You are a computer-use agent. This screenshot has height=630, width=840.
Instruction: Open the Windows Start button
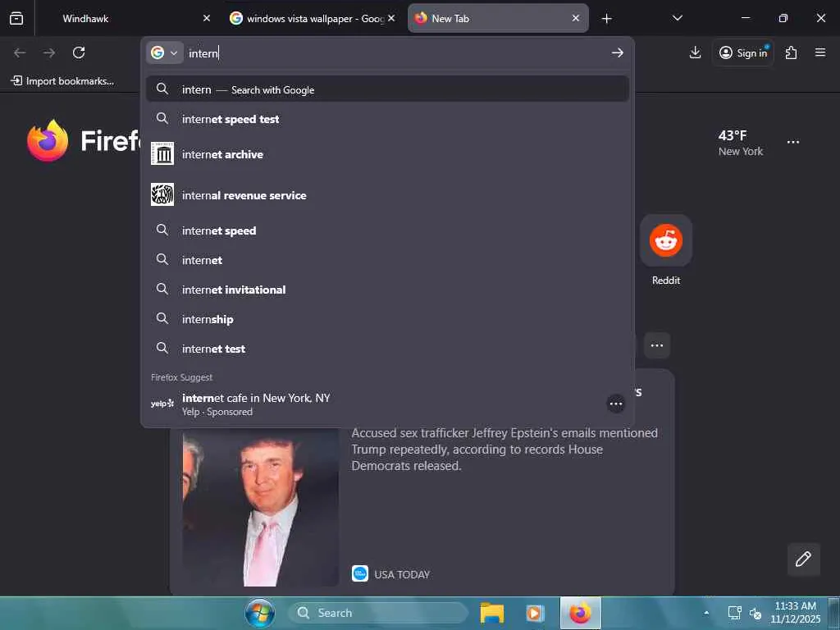(260, 613)
